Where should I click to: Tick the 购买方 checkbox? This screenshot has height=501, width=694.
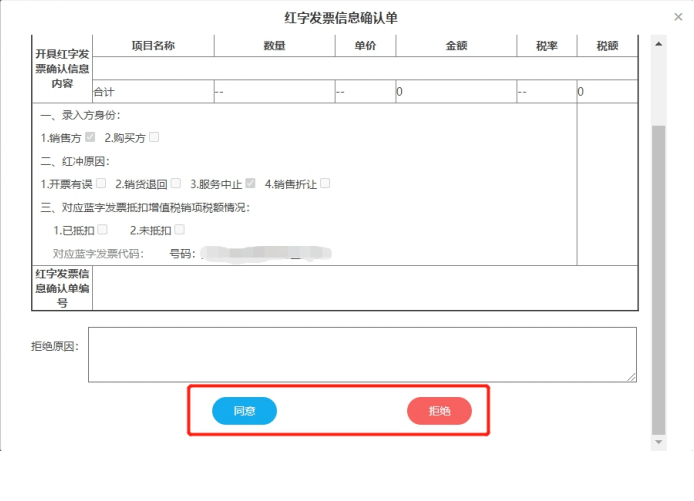click(154, 137)
